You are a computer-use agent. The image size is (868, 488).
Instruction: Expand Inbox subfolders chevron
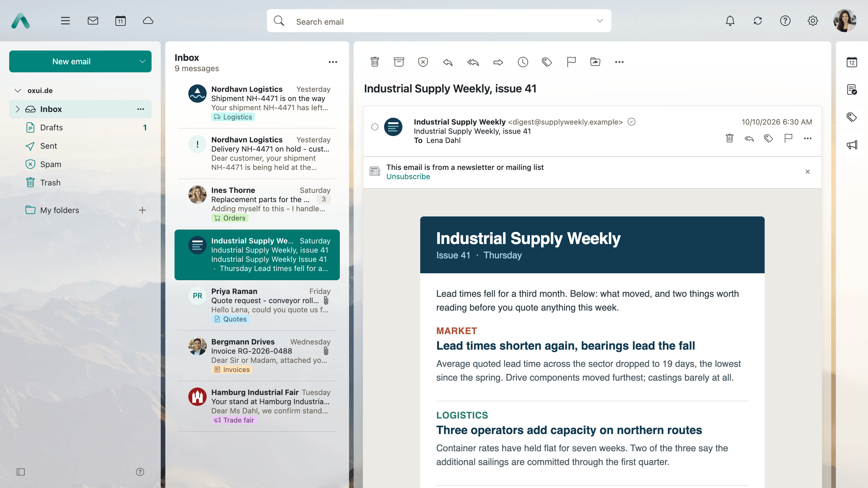(x=18, y=109)
